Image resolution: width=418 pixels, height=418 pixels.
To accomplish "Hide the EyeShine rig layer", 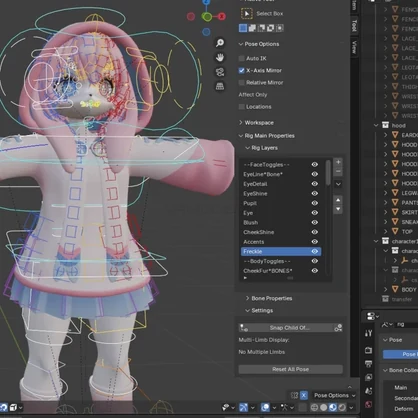I will point(314,193).
